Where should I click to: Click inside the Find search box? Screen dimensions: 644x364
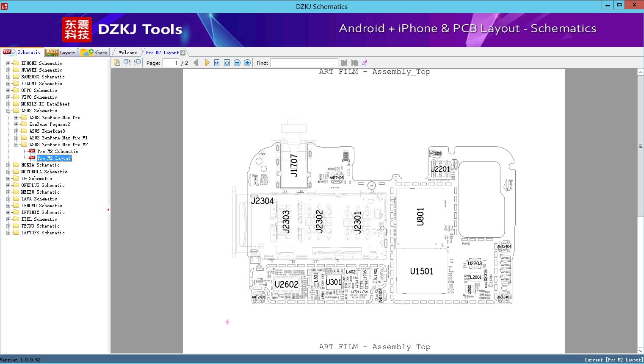point(304,63)
